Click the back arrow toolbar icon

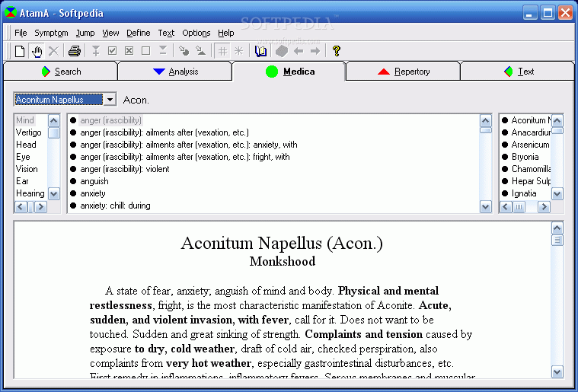pyautogui.click(x=299, y=51)
